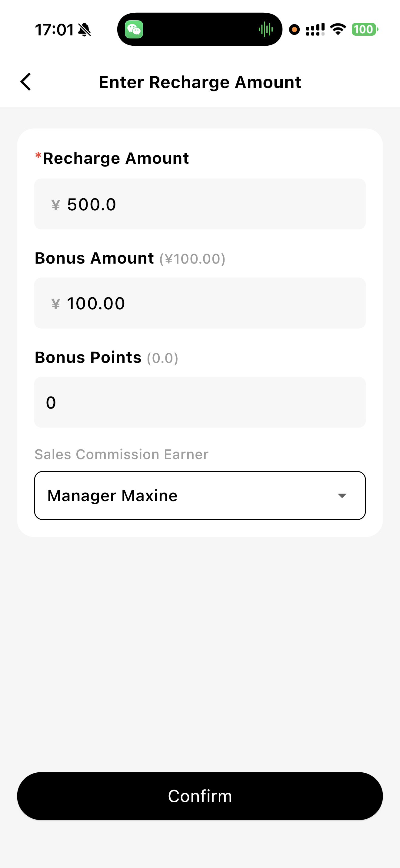Tap the Bonus Amount label text
This screenshot has height=868, width=400.
tap(95, 258)
